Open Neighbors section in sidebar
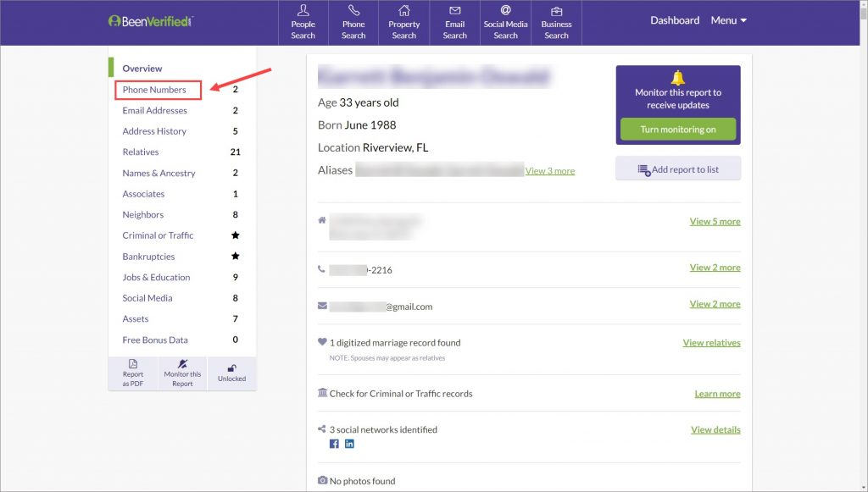This screenshot has width=868, height=492. coord(142,214)
